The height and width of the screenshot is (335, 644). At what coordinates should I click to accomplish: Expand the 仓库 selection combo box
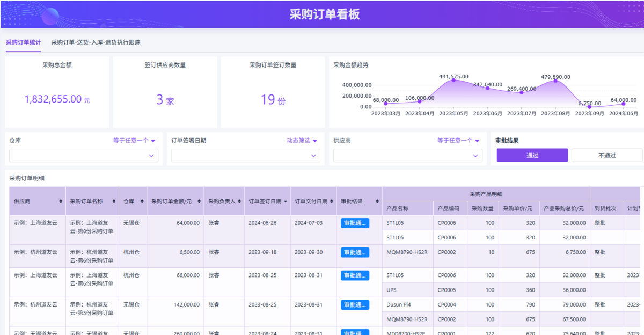84,156
